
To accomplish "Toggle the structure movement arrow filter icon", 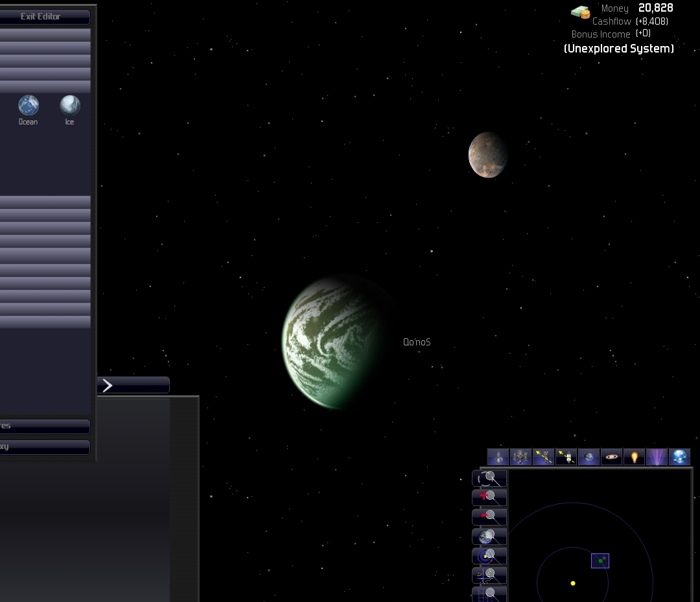I will point(566,457).
